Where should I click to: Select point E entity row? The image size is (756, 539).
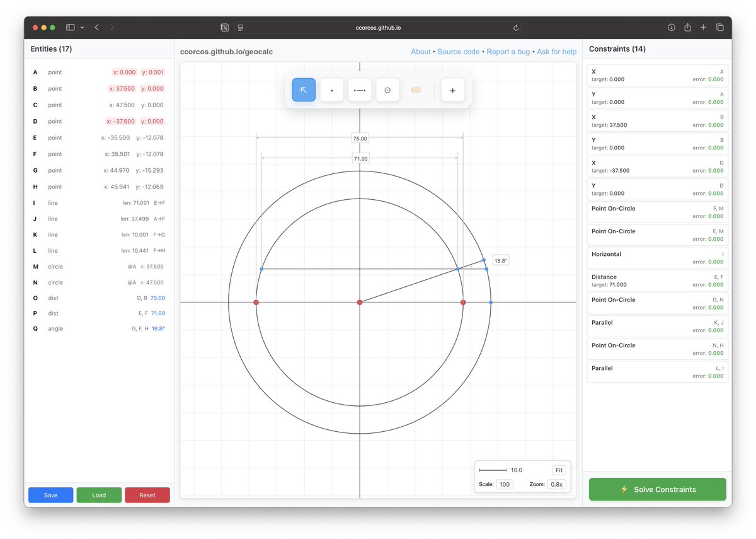(x=99, y=137)
